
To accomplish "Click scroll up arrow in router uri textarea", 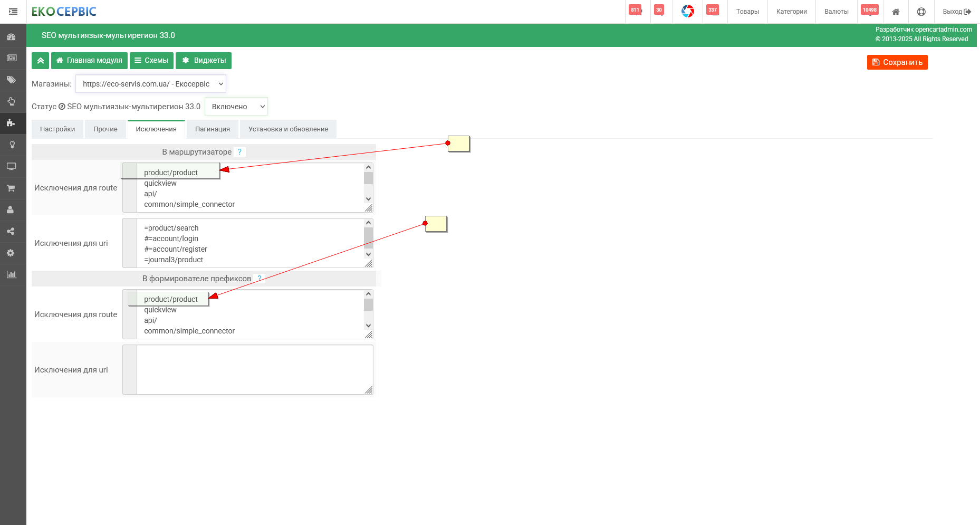I will 368,223.
